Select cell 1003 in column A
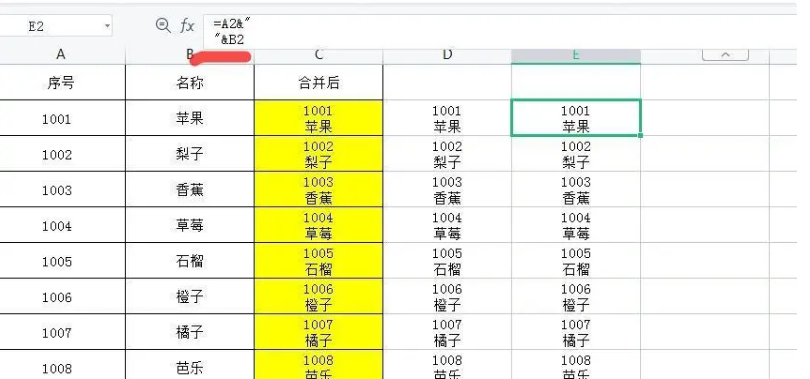This screenshot has width=810, height=379. [x=61, y=190]
